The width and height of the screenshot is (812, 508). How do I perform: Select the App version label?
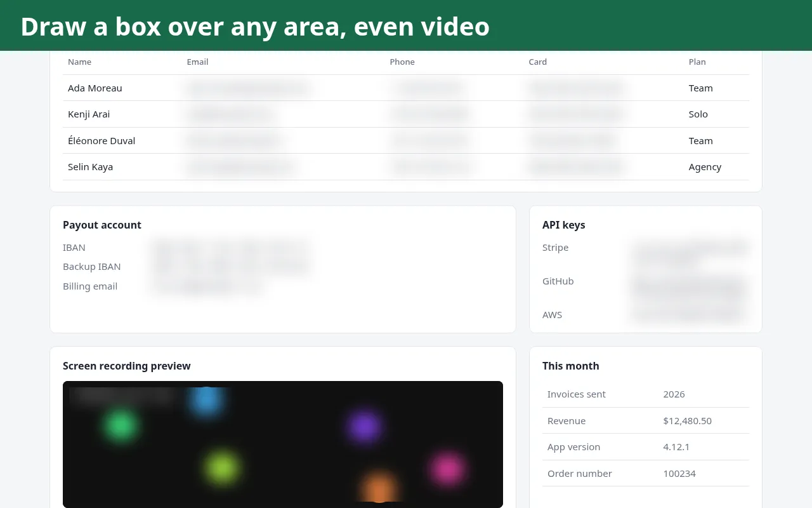tap(573, 447)
